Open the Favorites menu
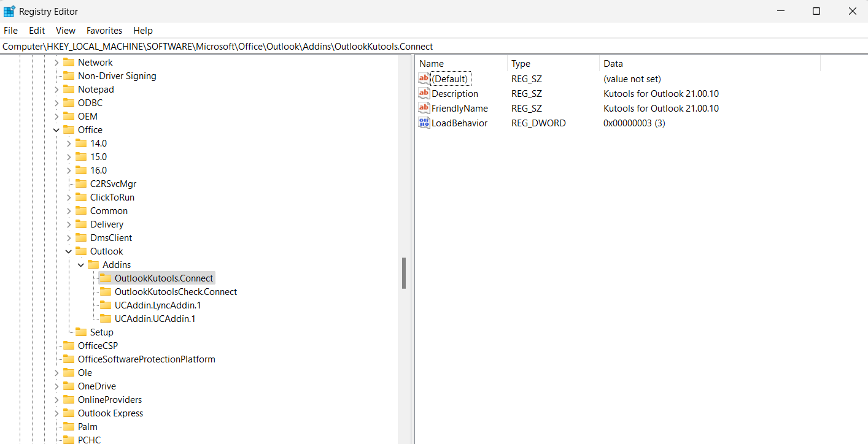Screen dimensions: 868x444 coord(104,30)
